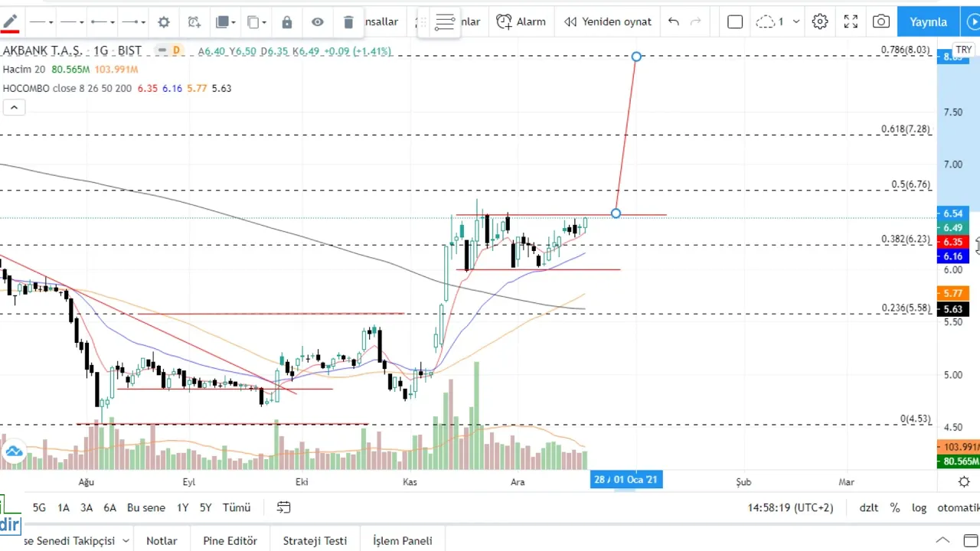Set range to Bu sene
Image resolution: width=980 pixels, height=551 pixels.
click(146, 507)
